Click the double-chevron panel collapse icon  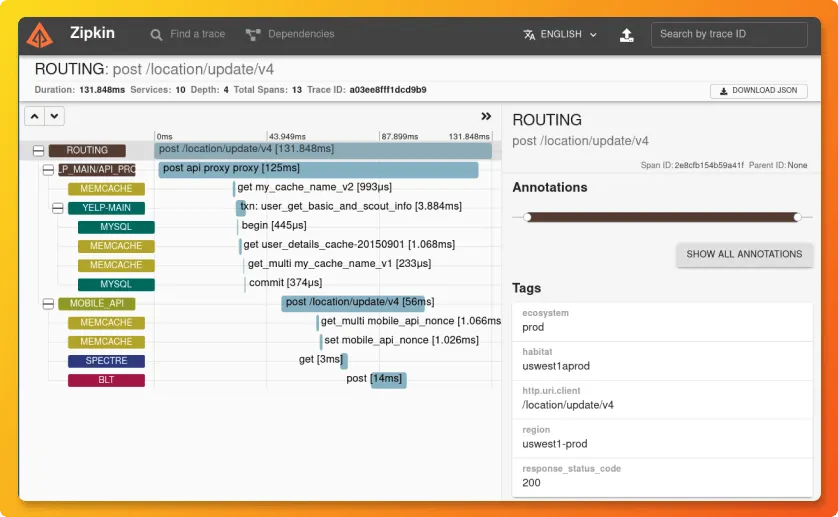point(486,116)
